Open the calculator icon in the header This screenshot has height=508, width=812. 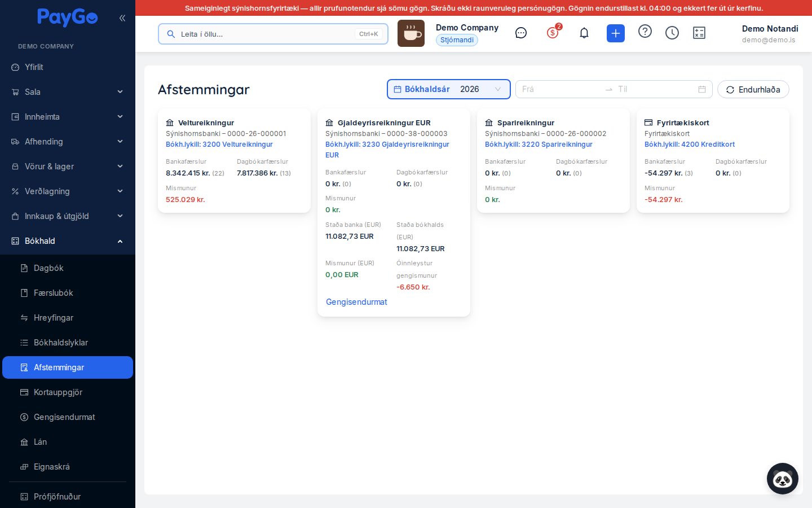coord(699,33)
